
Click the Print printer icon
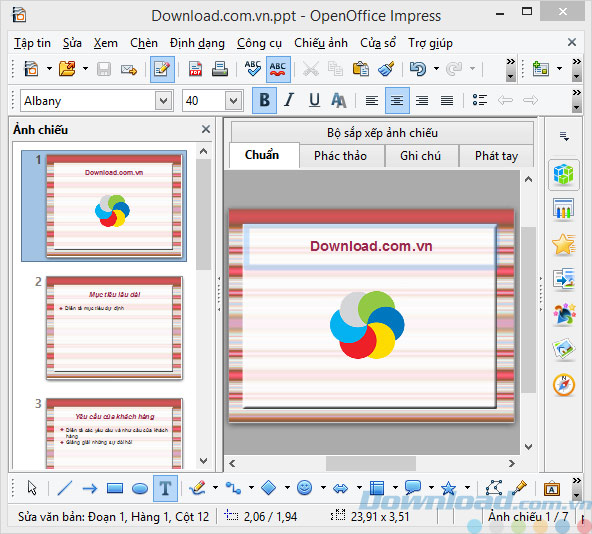coord(220,69)
